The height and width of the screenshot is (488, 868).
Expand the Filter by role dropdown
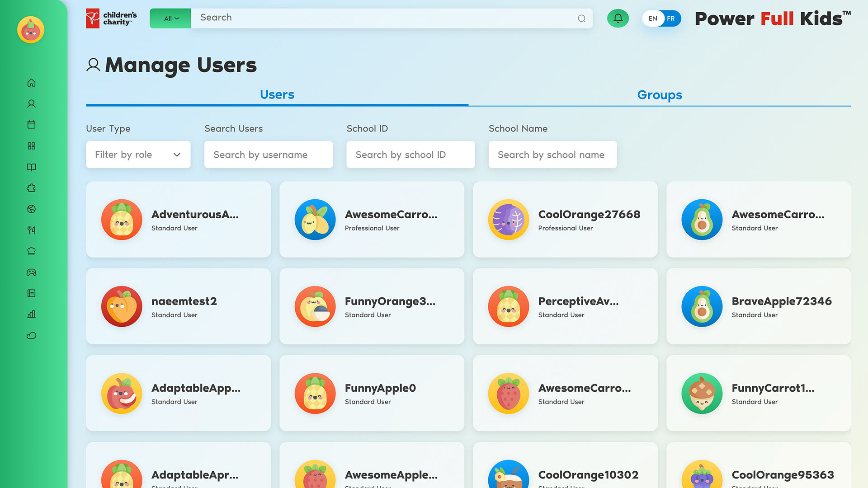tap(138, 155)
